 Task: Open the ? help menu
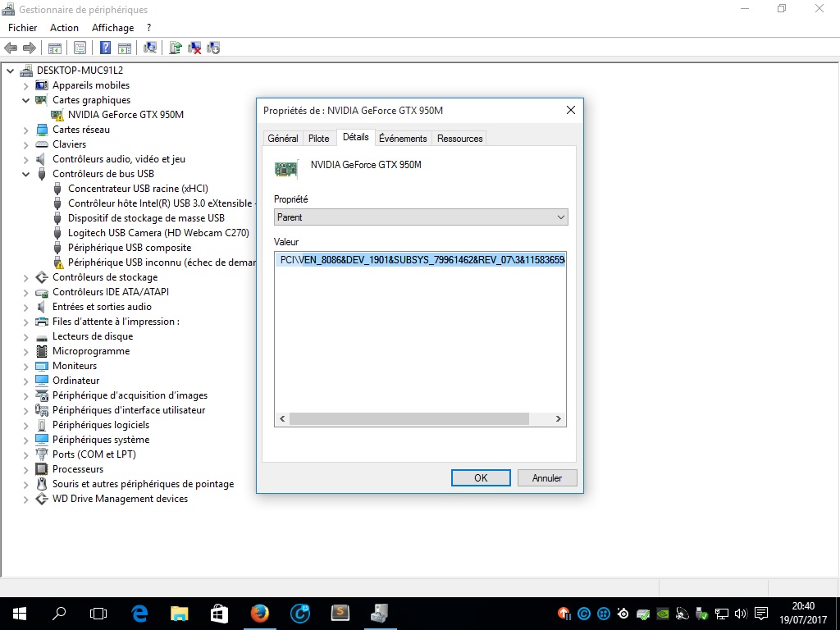[x=149, y=28]
